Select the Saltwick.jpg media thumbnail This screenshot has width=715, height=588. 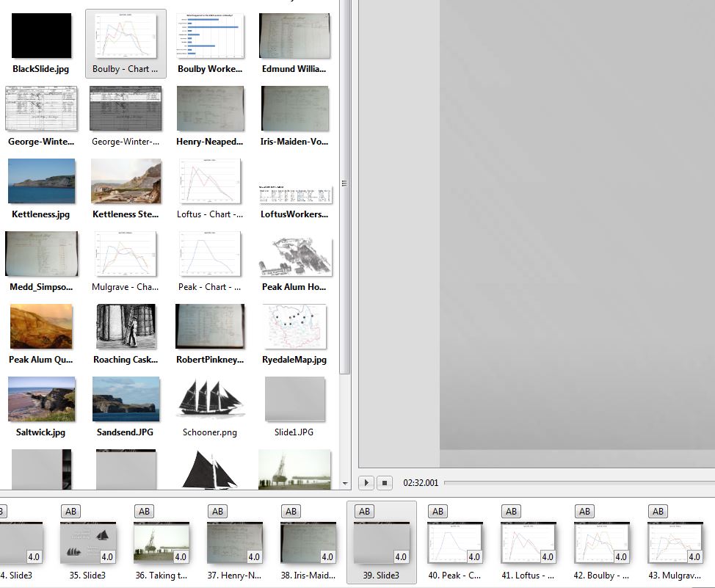pos(41,400)
